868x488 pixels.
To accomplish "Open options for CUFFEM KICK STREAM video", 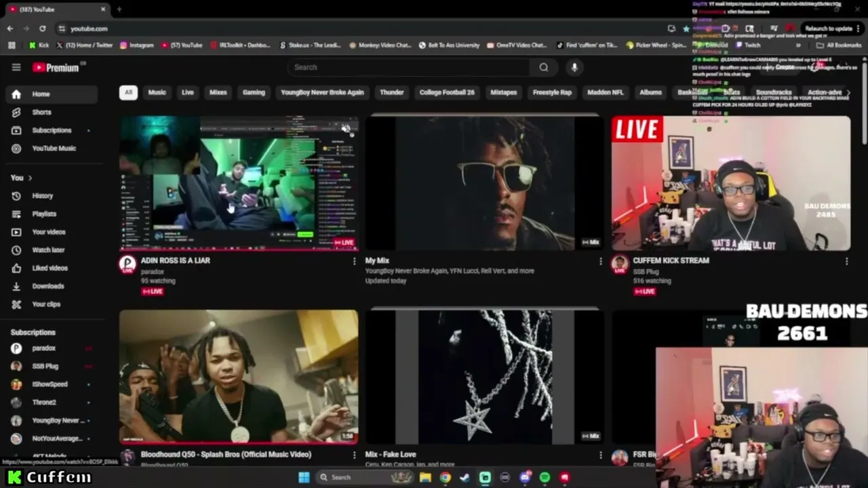I will tap(846, 261).
